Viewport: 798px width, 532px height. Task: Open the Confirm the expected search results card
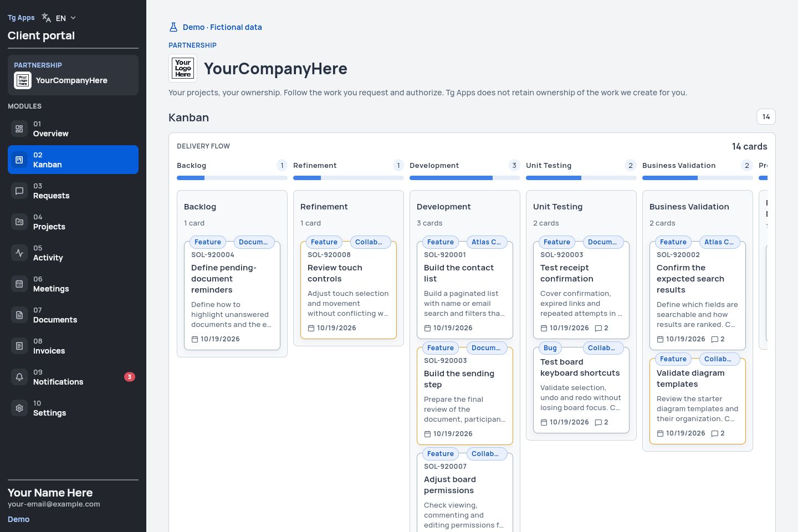coord(698,295)
